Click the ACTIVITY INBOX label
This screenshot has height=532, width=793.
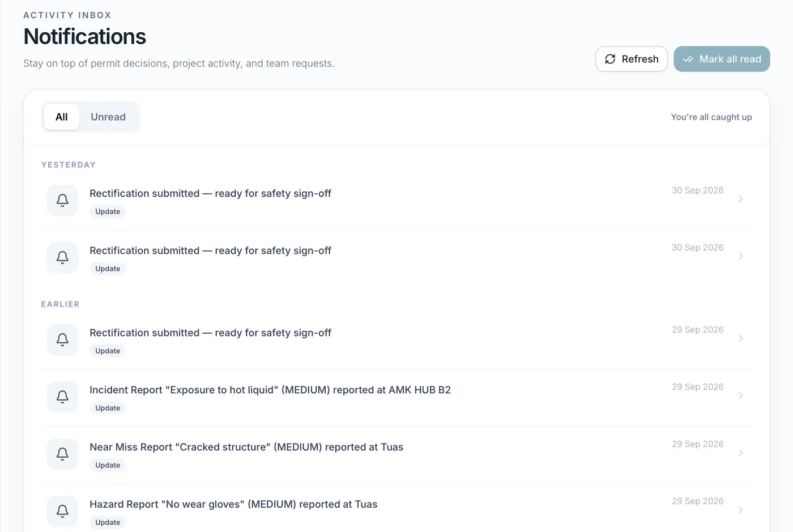[67, 15]
